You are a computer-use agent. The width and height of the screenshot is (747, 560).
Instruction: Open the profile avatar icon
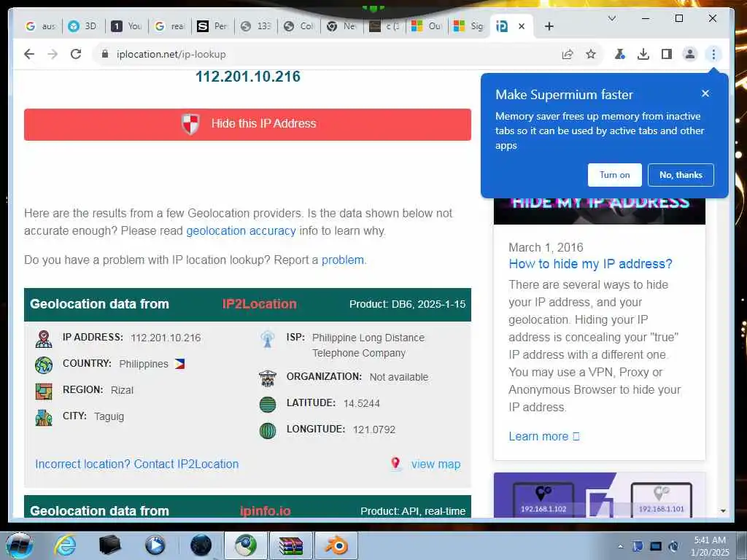pyautogui.click(x=690, y=54)
